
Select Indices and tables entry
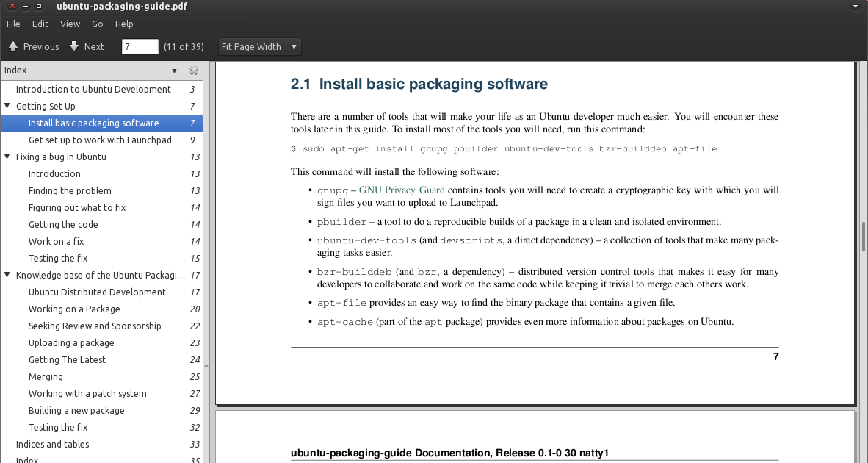click(102, 444)
